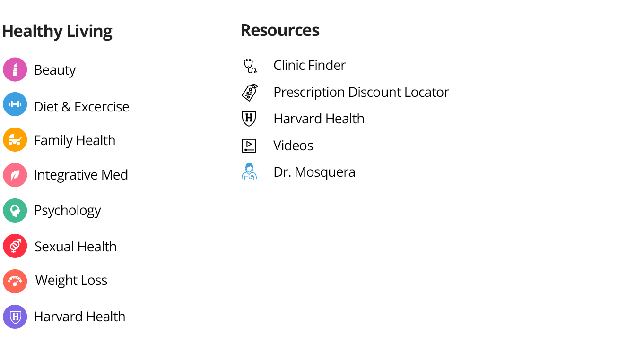Open Prescription Discount Locator link

pos(361,92)
